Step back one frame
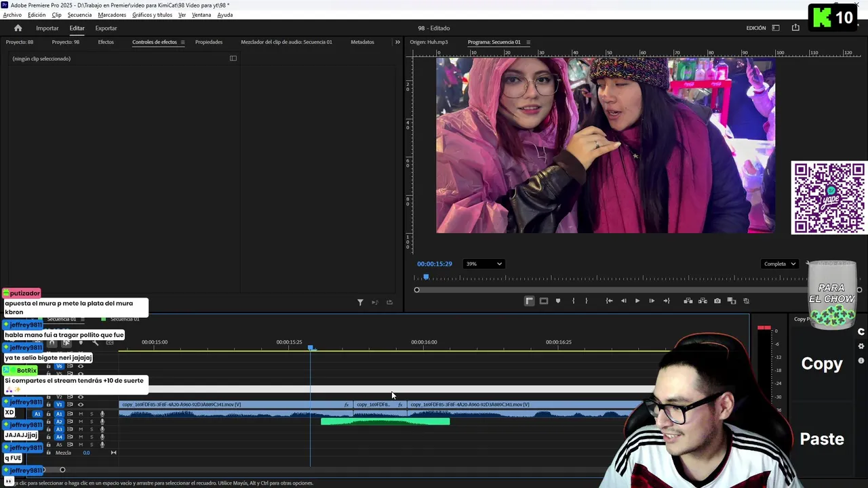Viewport: 868px width, 488px height. (623, 301)
